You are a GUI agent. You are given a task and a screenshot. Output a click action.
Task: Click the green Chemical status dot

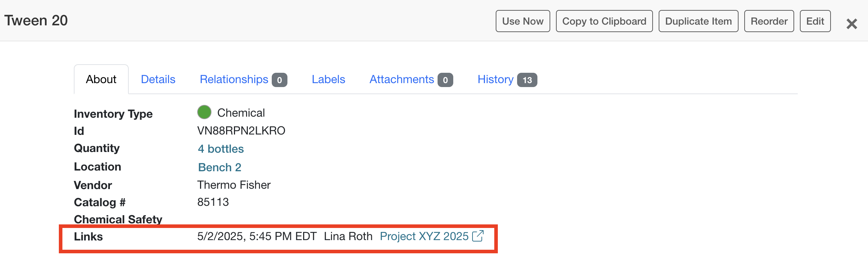tap(204, 112)
